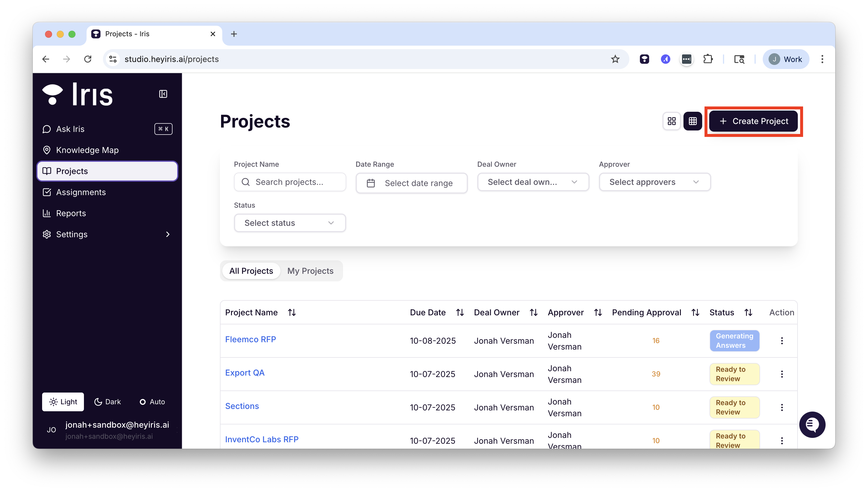Open actions menu for Sections row

point(781,407)
